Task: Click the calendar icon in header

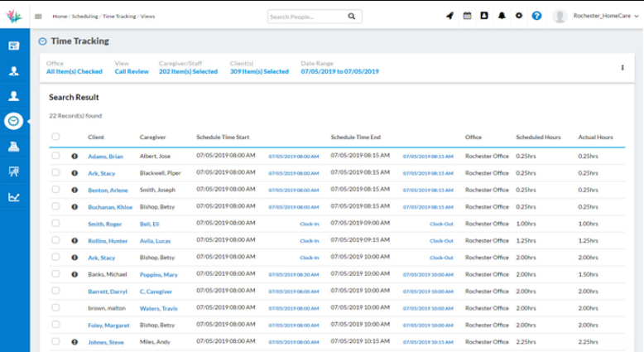Action: (467, 16)
